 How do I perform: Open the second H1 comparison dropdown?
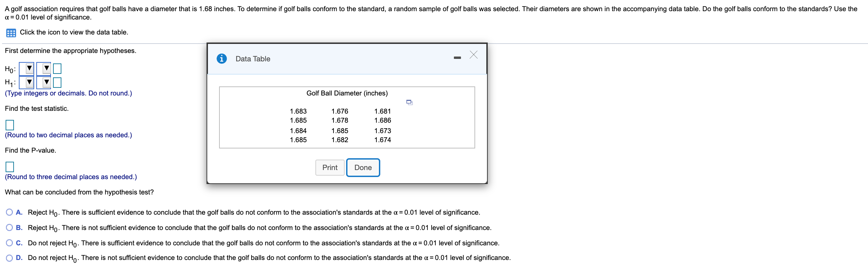[44, 83]
